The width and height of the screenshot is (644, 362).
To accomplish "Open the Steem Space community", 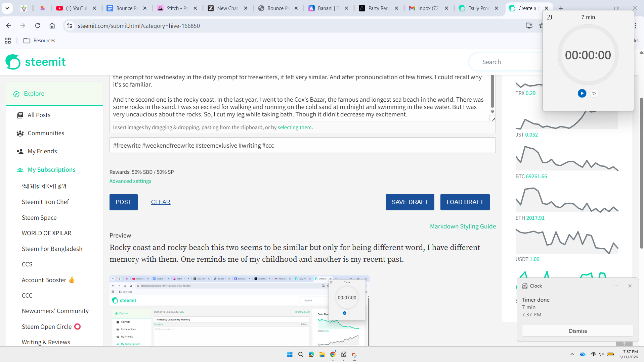I will (x=39, y=218).
